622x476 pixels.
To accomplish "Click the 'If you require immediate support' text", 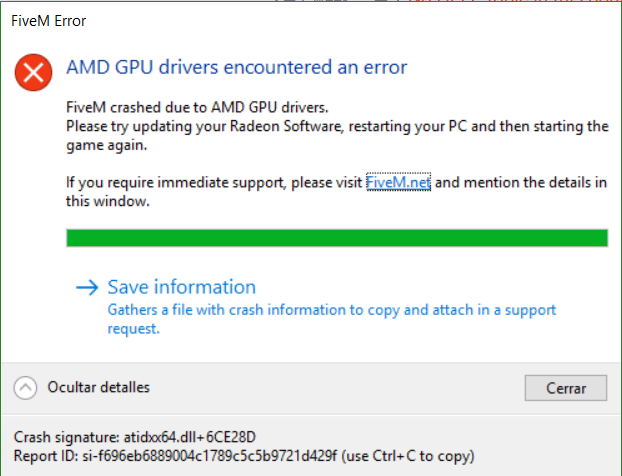I will 214,183.
